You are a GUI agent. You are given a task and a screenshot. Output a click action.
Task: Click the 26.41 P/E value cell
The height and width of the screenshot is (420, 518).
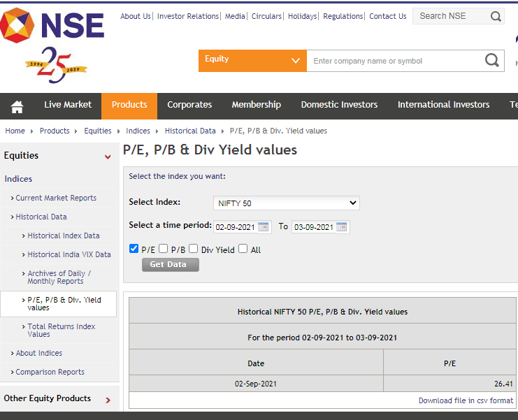[450, 384]
